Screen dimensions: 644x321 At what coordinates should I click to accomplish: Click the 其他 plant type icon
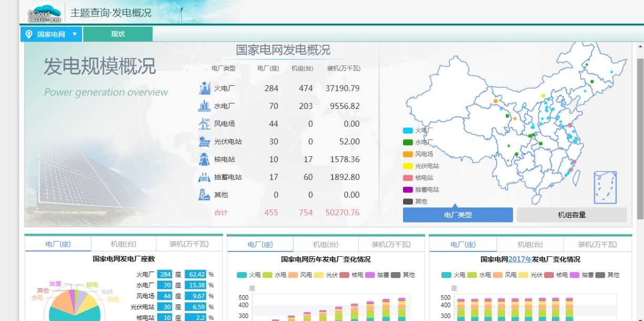click(x=204, y=195)
